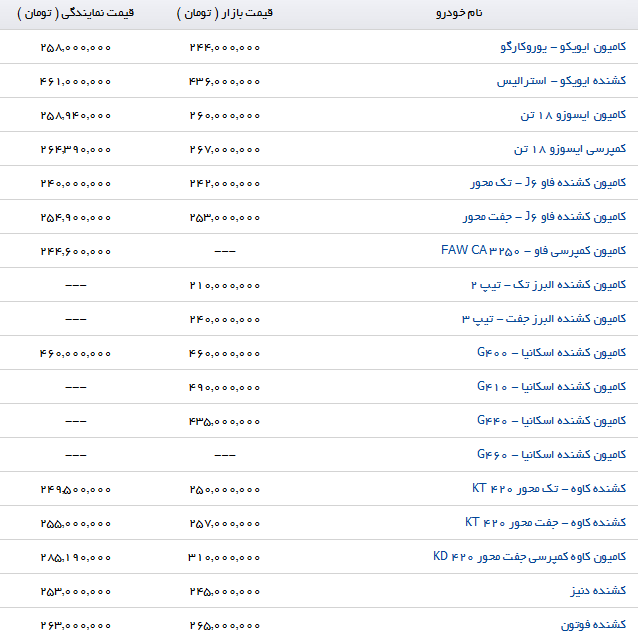Open the Scania G410 tractor link

pyautogui.click(x=551, y=387)
